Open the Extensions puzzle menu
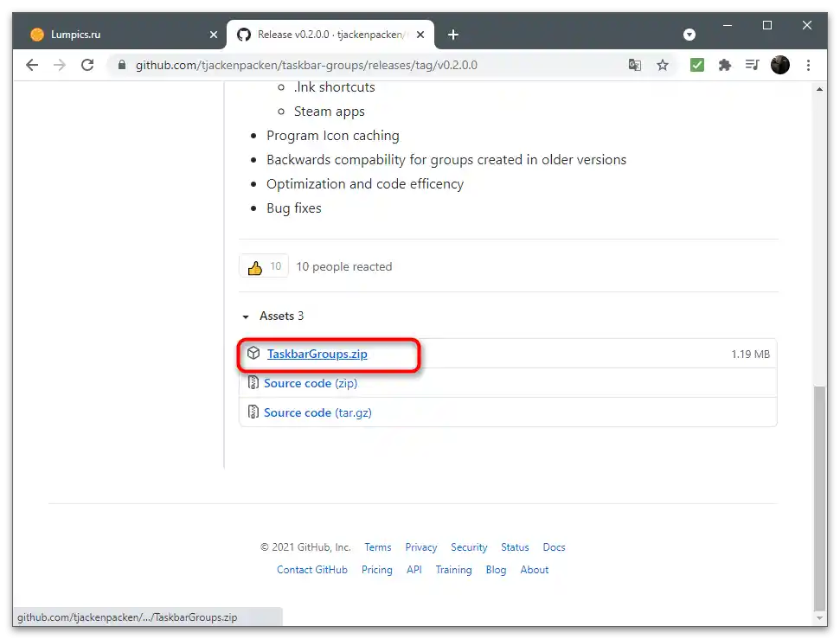 [x=725, y=66]
